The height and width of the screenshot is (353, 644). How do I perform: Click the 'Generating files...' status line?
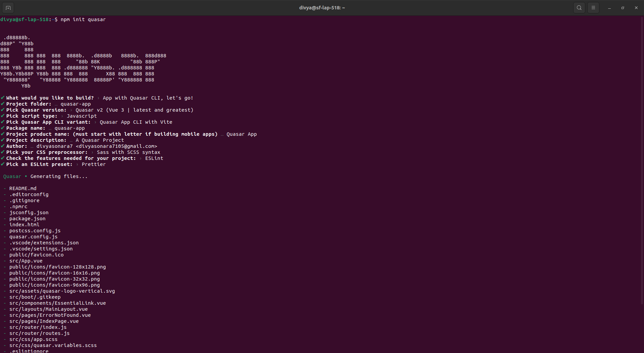coord(45,177)
